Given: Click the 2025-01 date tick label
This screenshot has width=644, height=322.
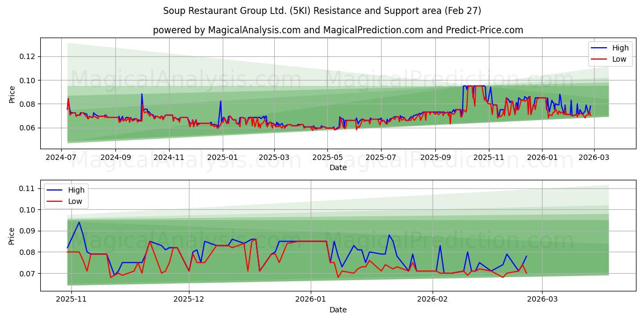Looking at the screenshot, I should point(222,158).
